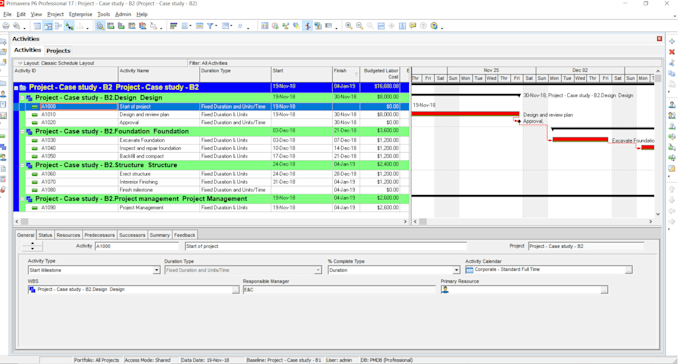680x364 pixels.
Task: Click the Zoom In magnifier icon
Action: pyautogui.click(x=349, y=26)
